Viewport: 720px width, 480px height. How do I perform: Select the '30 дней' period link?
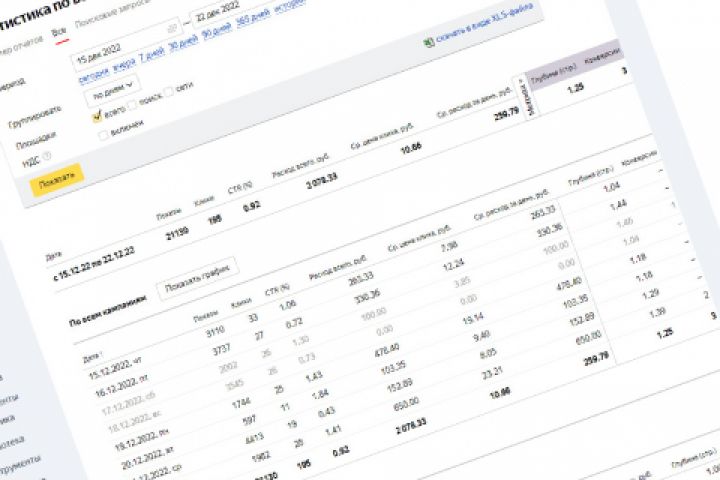click(183, 43)
